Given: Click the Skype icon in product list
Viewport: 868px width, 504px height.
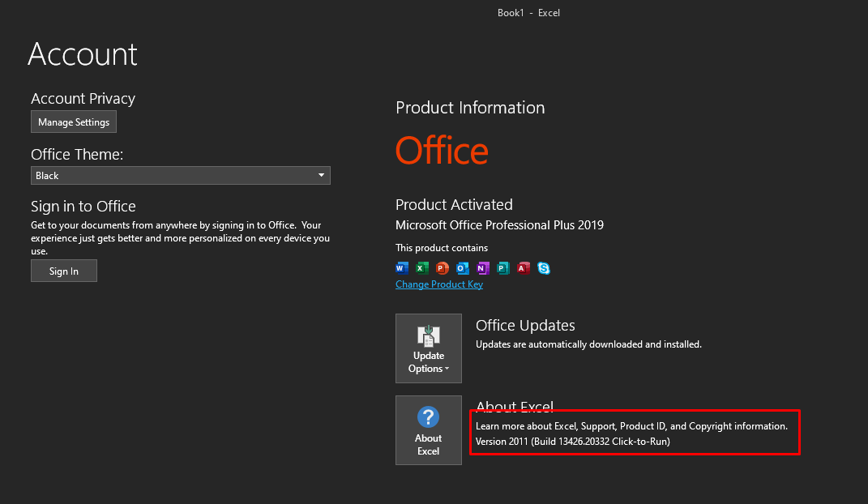Looking at the screenshot, I should [x=544, y=268].
